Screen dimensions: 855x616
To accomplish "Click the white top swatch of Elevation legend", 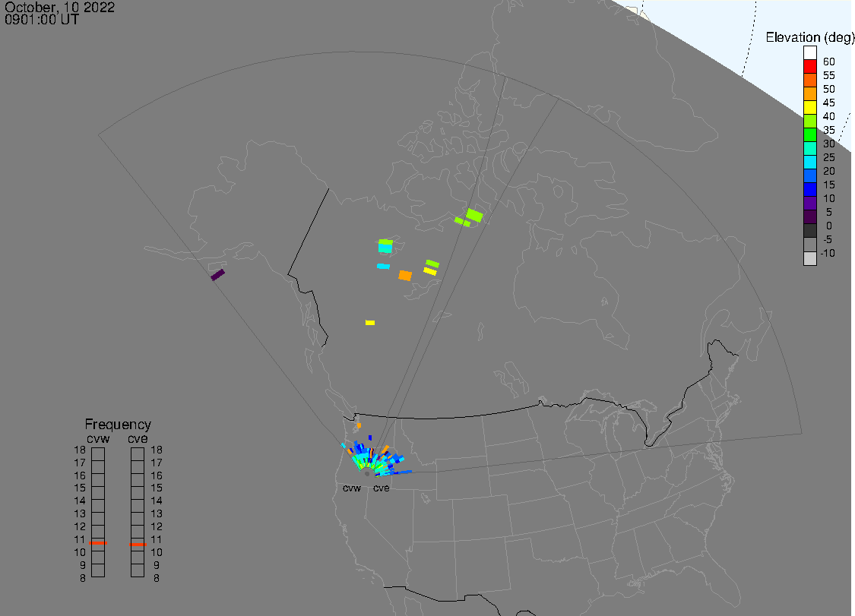I will [809, 53].
